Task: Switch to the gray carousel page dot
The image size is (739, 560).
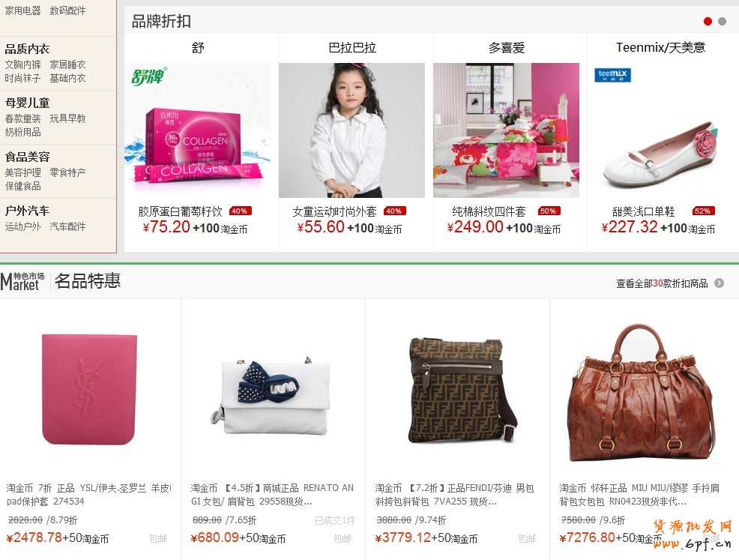Action: click(x=722, y=21)
